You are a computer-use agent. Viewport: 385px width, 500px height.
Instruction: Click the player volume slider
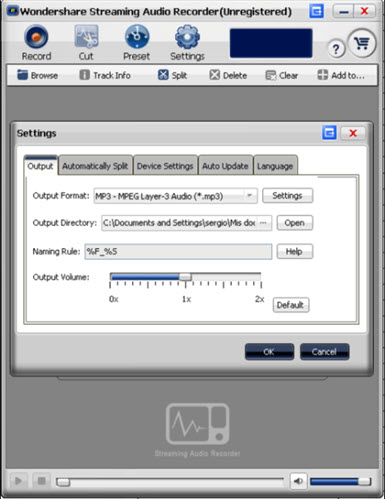tap(340, 481)
